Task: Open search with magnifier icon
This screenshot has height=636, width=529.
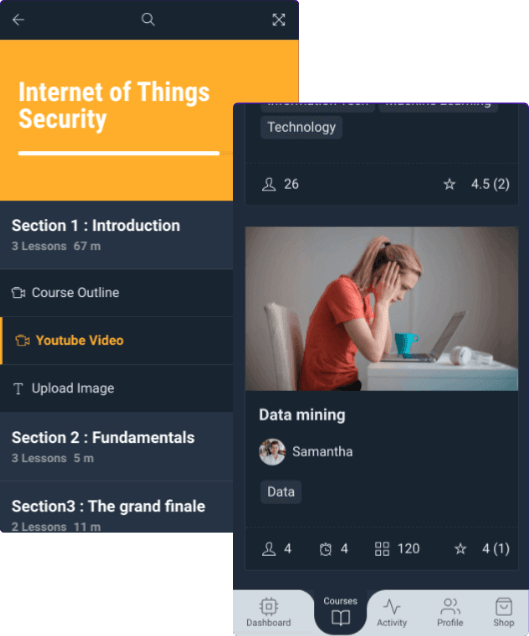Action: pos(148,19)
